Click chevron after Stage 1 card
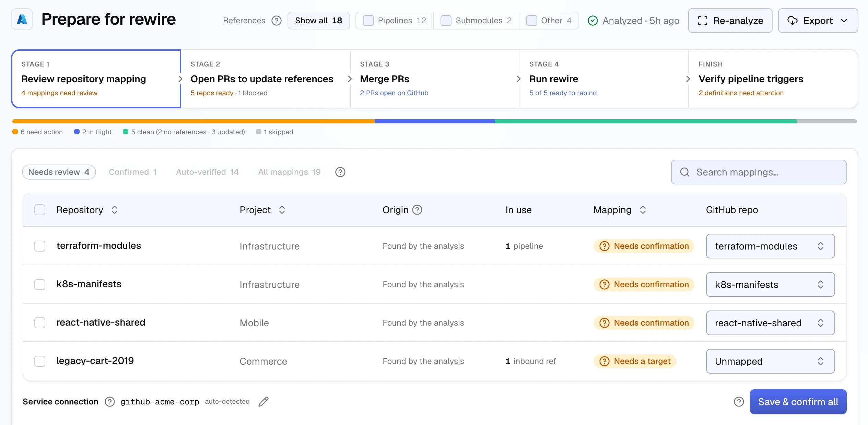The height and width of the screenshot is (425, 868). (180, 79)
